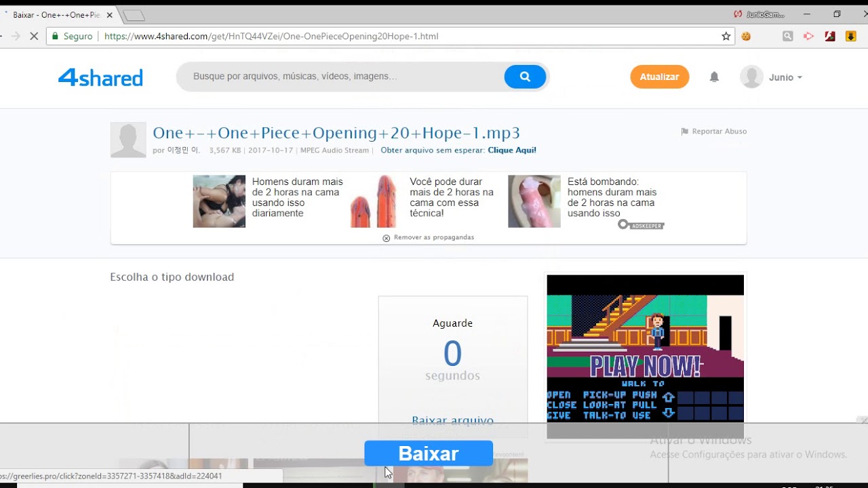Click the uploader profile thumbnail
This screenshot has width=868, height=488.
tap(128, 140)
